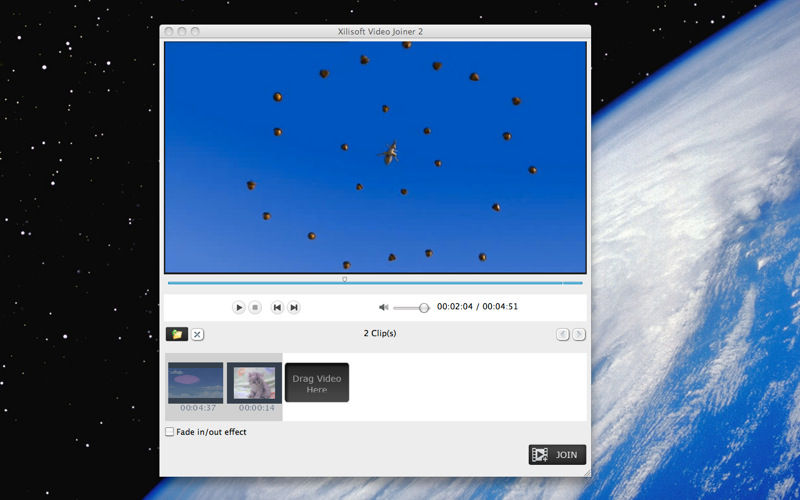Image resolution: width=800 pixels, height=500 pixels.
Task: Move clip right arrow button
Action: point(579,335)
